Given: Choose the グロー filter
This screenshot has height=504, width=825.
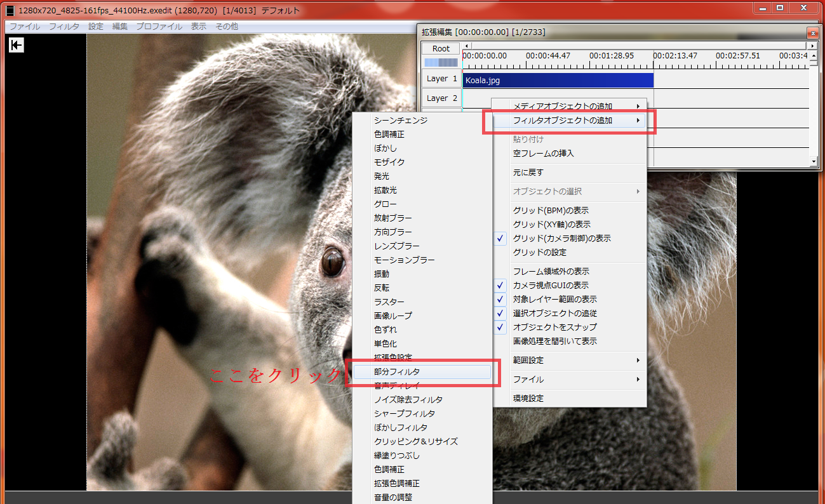Looking at the screenshot, I should [422, 204].
